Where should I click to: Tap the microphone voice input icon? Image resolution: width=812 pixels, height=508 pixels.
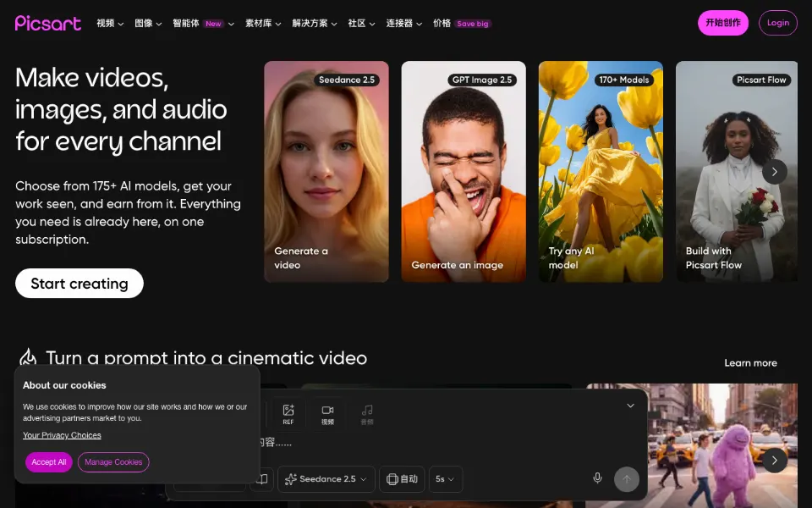[597, 478]
